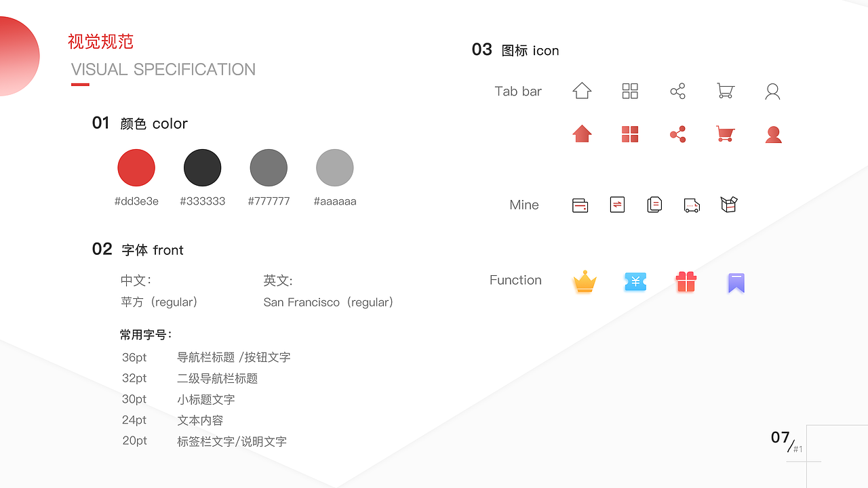Click the page number 07
The height and width of the screenshot is (488, 868).
[781, 438]
